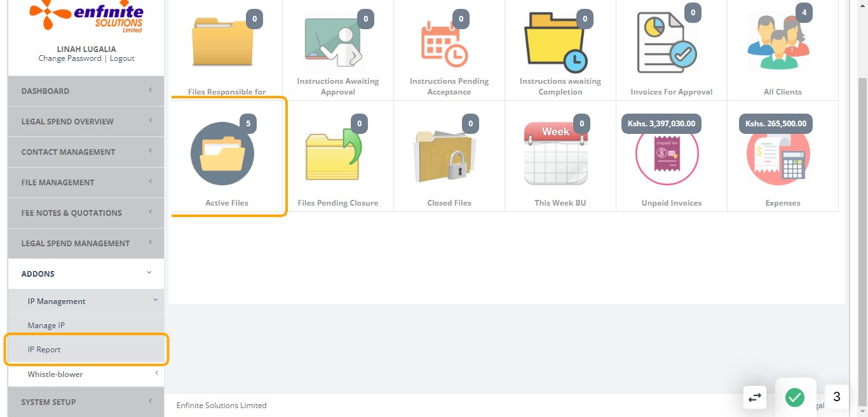
Task: Open Invoices For Approval document icon
Action: [x=667, y=43]
